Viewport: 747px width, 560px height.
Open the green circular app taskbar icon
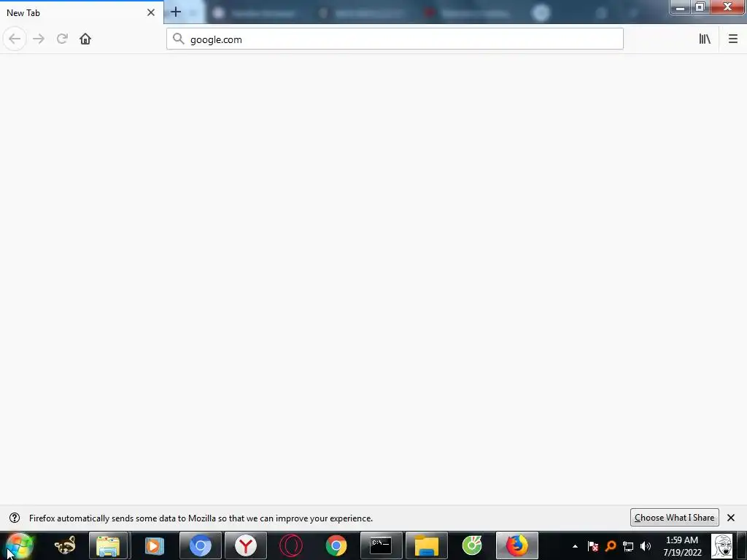click(472, 545)
